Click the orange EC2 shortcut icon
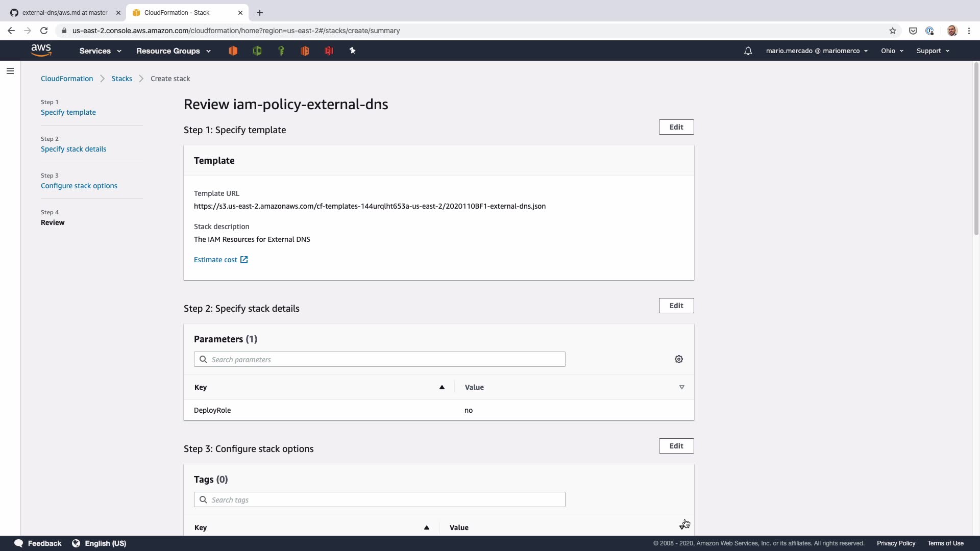The height and width of the screenshot is (551, 980). 233,51
